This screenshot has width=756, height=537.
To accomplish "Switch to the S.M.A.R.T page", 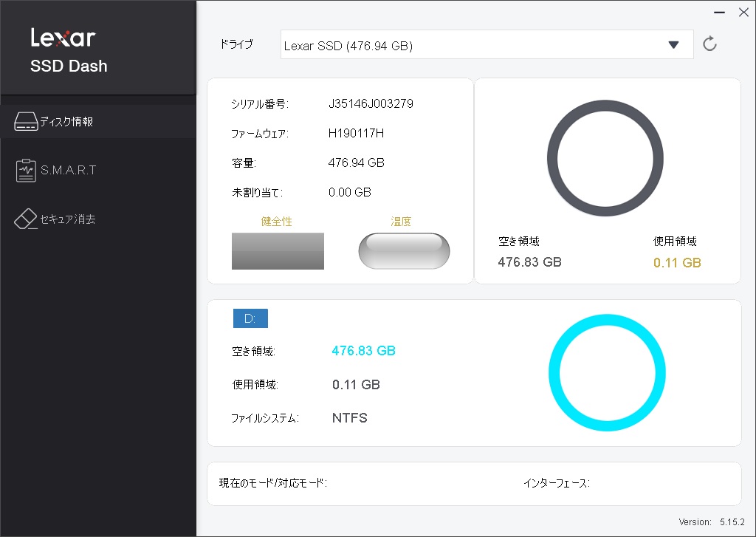I will 68,171.
